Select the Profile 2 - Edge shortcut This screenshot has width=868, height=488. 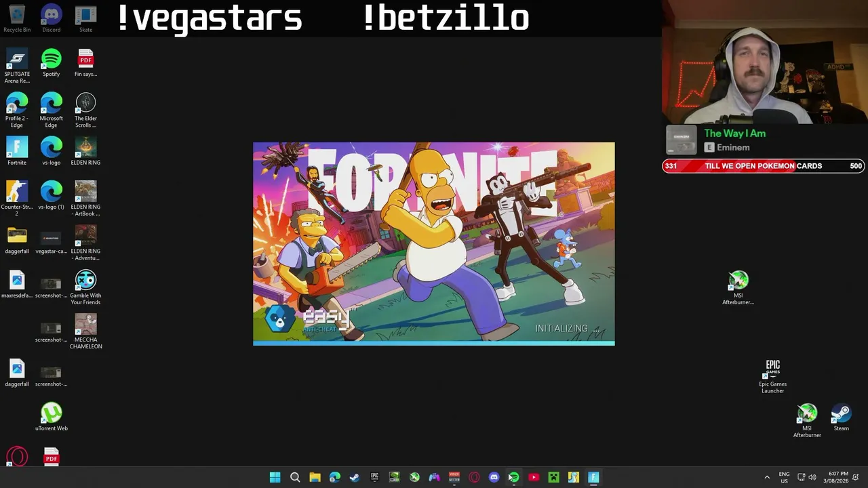point(17,110)
